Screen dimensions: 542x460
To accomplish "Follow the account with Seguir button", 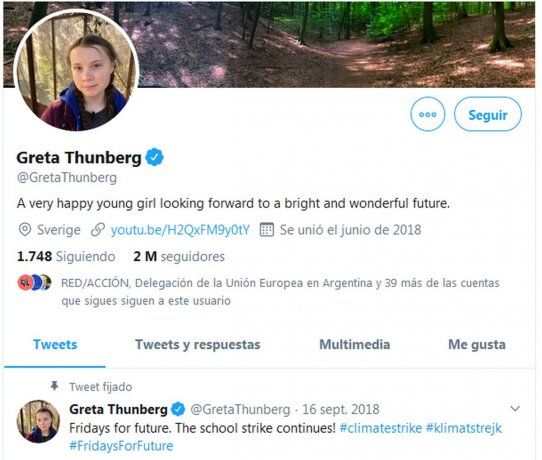I will (487, 114).
